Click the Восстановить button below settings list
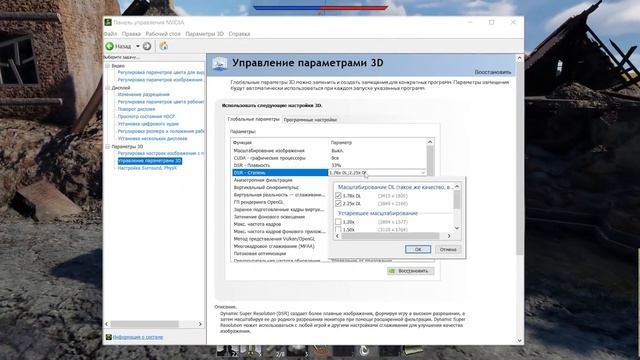 (x=411, y=271)
